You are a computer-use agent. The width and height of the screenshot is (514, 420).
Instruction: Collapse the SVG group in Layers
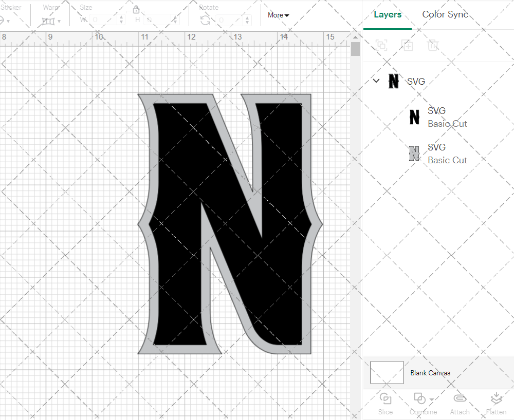point(376,81)
